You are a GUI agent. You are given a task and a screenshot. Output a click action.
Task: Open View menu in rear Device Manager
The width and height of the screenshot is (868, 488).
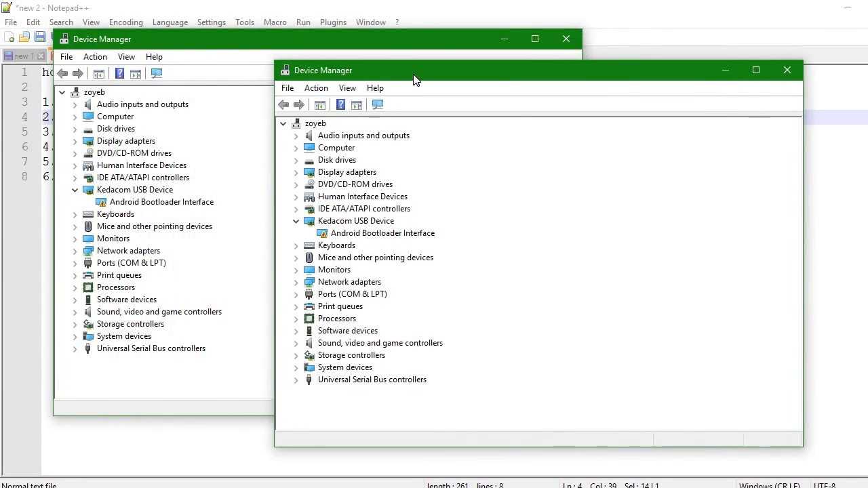[x=126, y=57]
